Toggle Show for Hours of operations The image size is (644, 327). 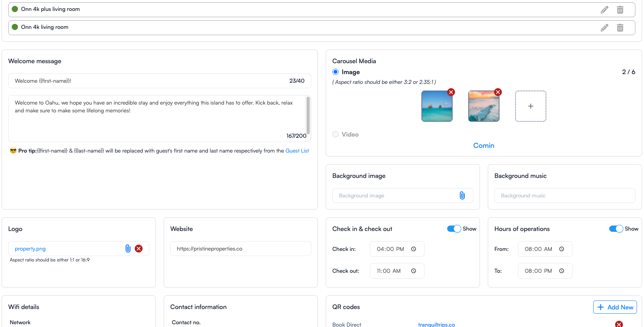click(616, 229)
